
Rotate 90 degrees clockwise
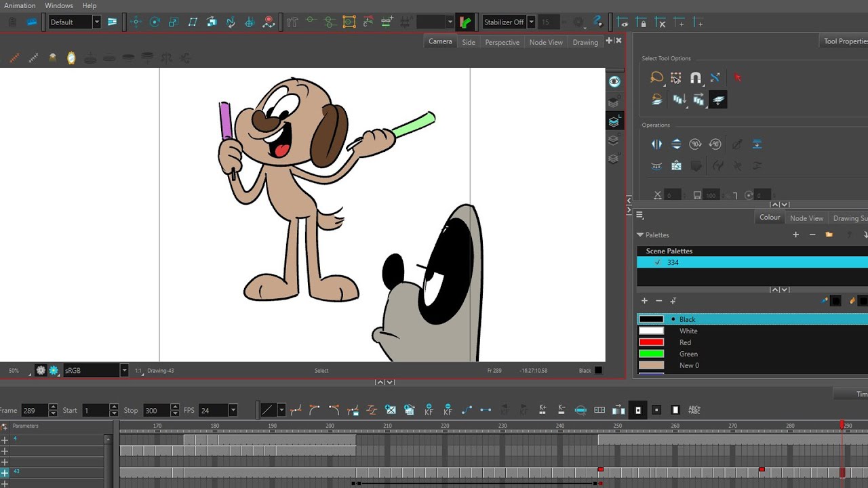695,144
